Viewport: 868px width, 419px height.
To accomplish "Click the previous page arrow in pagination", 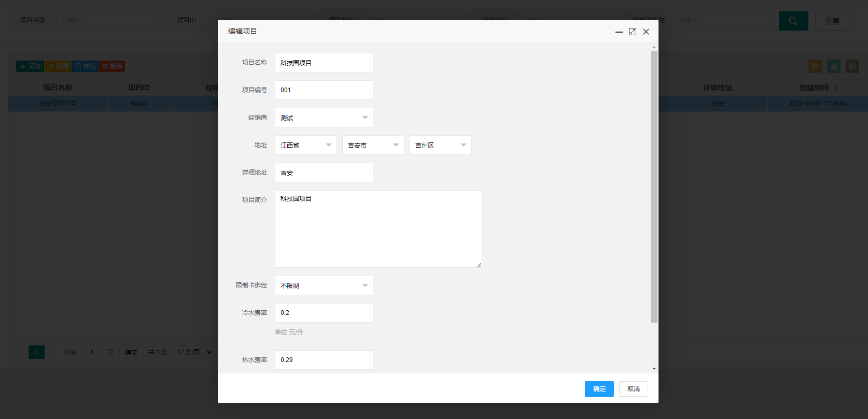I will [19, 352].
